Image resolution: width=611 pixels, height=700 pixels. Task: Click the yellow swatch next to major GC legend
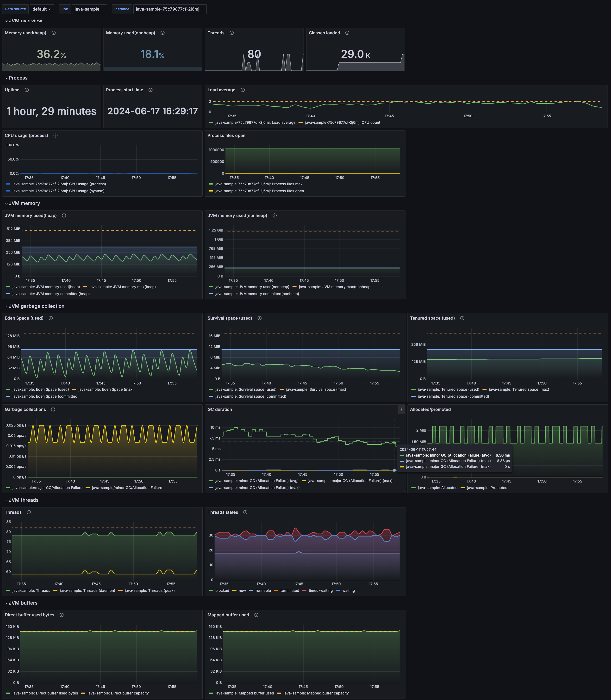click(304, 481)
